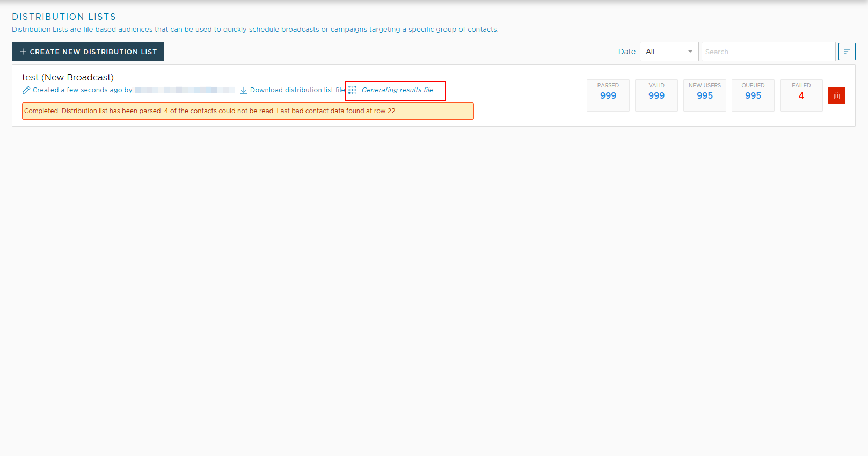
Task: Delete the test distribution list with trash icon
Action: pyautogui.click(x=836, y=95)
